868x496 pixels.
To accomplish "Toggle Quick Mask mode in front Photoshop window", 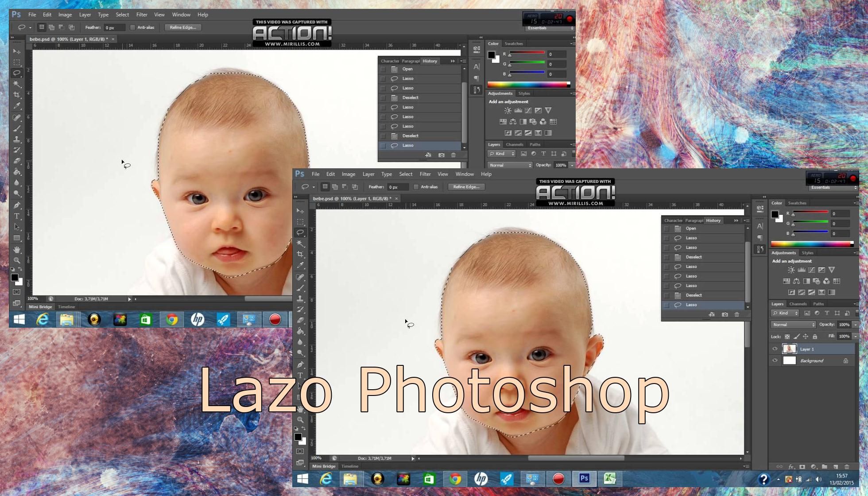I will [x=300, y=451].
